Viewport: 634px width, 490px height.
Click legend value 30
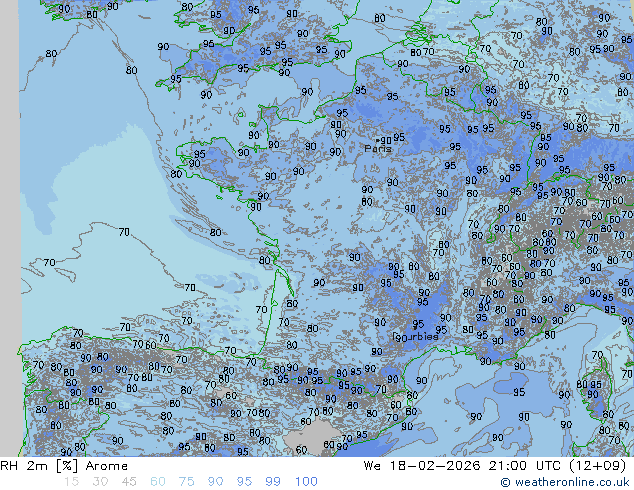pyautogui.click(x=100, y=482)
